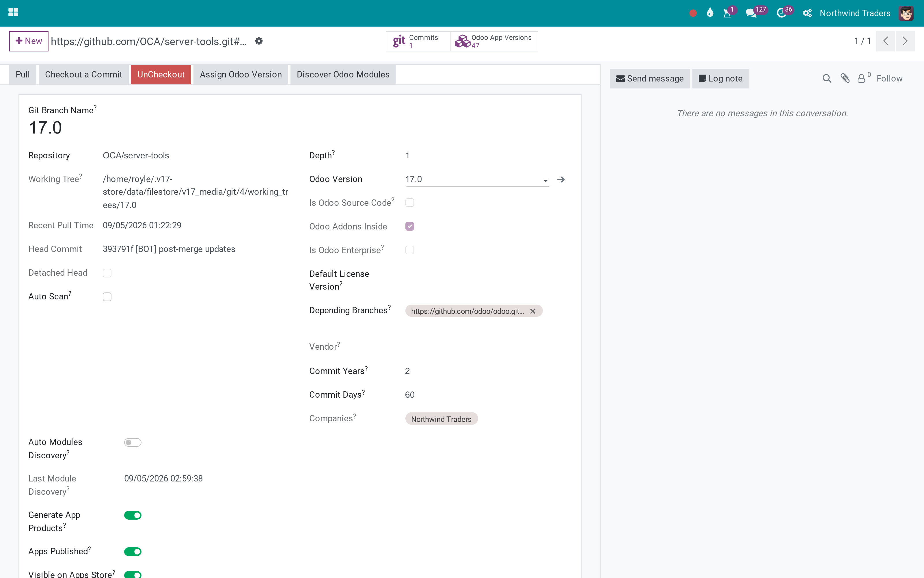Attach files with the paperclip icon
Screen dimensions: 924x578
[x=845, y=78]
